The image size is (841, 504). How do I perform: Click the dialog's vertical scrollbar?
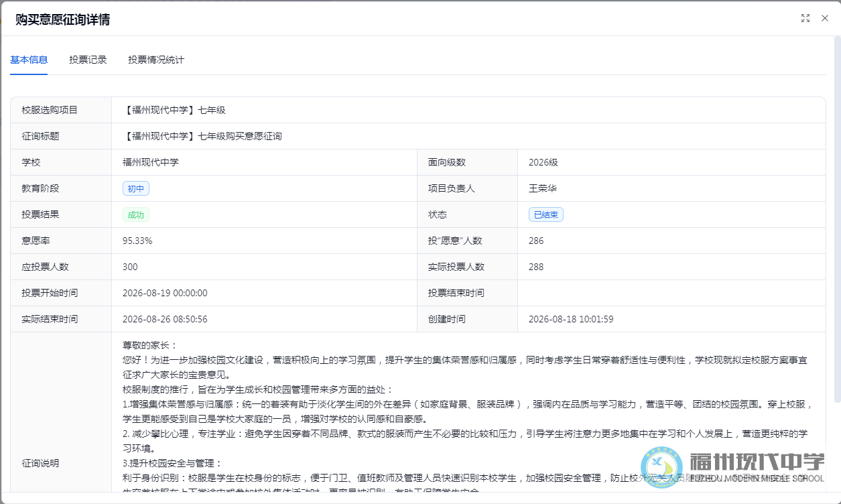click(837, 221)
